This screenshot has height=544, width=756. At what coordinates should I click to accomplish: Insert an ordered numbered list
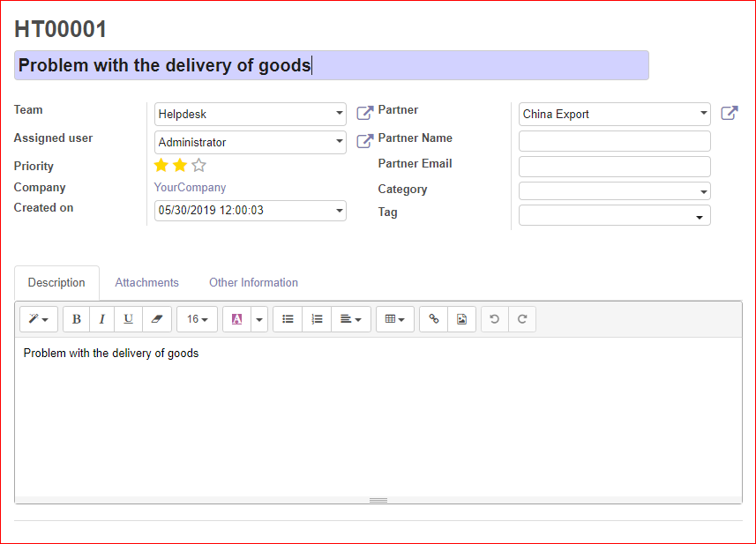(x=317, y=319)
